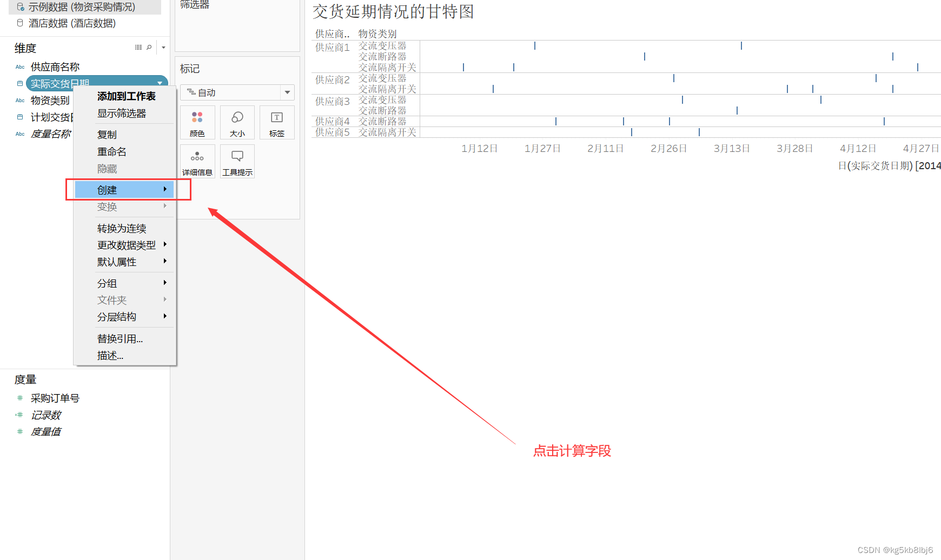941x560 pixels.
Task: Select the 记录数 measure field
Action: [46, 415]
